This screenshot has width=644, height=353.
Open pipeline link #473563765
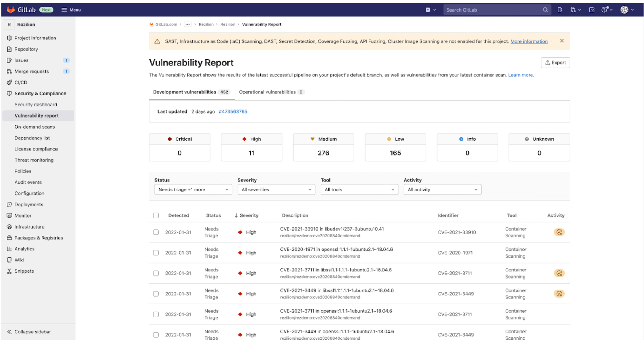[233, 111]
